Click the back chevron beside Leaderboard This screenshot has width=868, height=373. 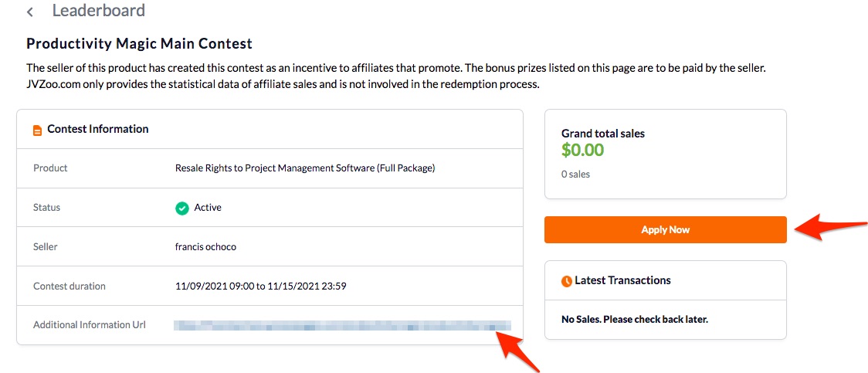(30, 12)
